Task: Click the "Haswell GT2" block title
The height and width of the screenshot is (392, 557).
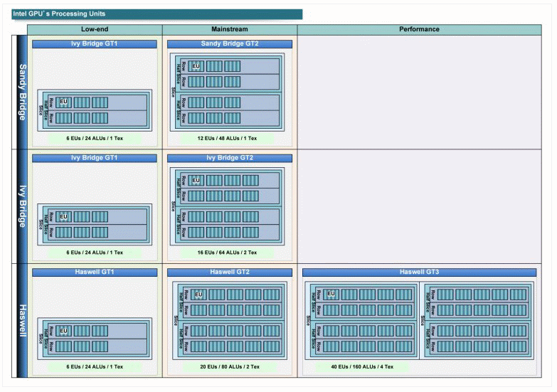Action: [x=230, y=272]
